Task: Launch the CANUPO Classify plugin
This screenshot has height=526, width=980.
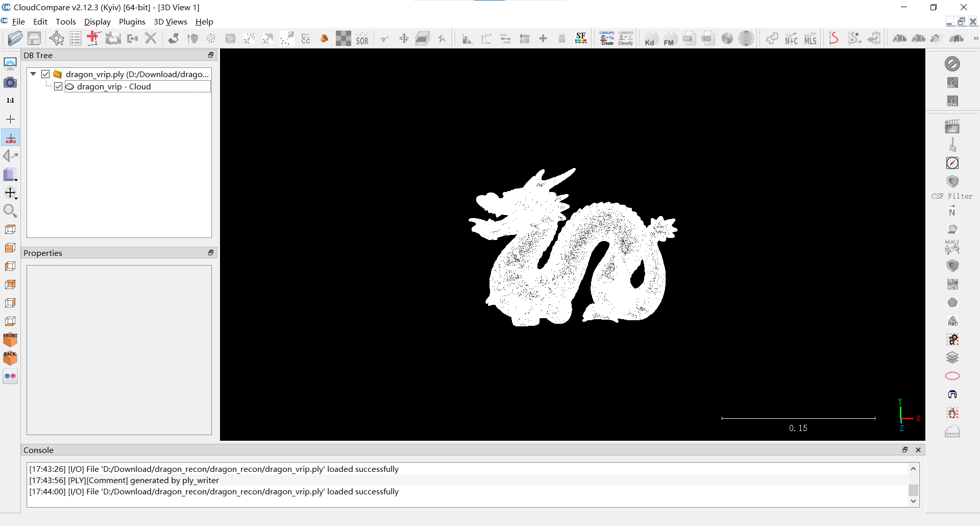Action: (x=626, y=38)
